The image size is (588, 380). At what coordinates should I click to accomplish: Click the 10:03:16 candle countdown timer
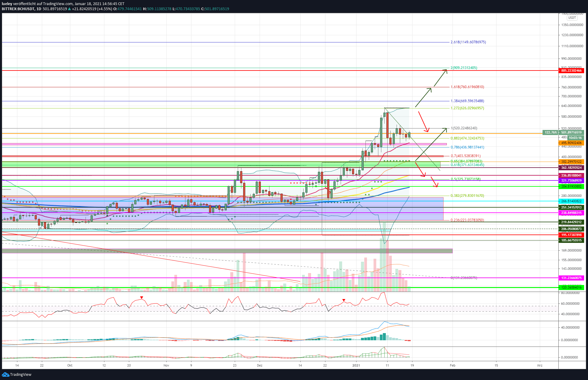pyautogui.click(x=575, y=138)
